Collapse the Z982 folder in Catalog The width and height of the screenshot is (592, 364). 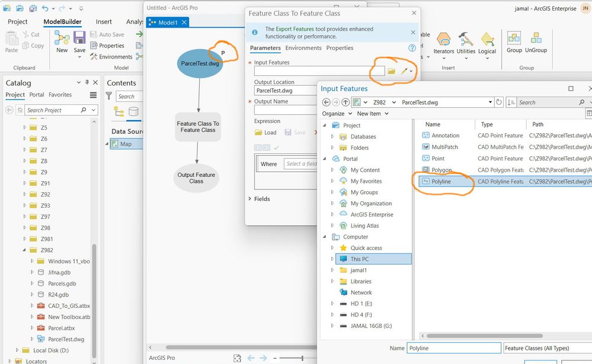point(24,250)
